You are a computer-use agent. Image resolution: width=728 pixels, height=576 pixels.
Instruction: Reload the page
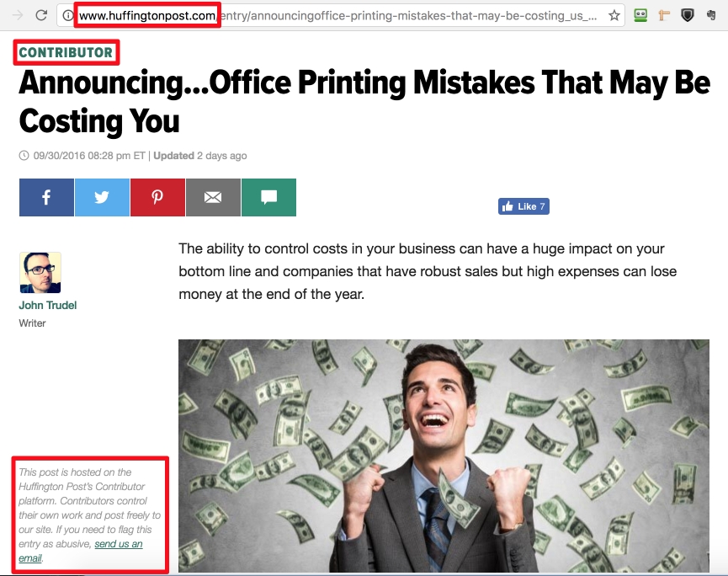[41, 15]
